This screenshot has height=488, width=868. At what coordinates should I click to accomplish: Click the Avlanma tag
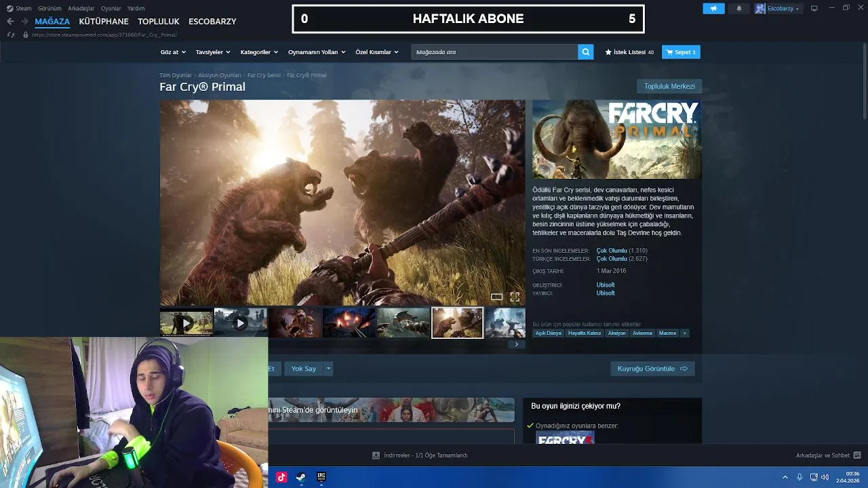pyautogui.click(x=642, y=333)
